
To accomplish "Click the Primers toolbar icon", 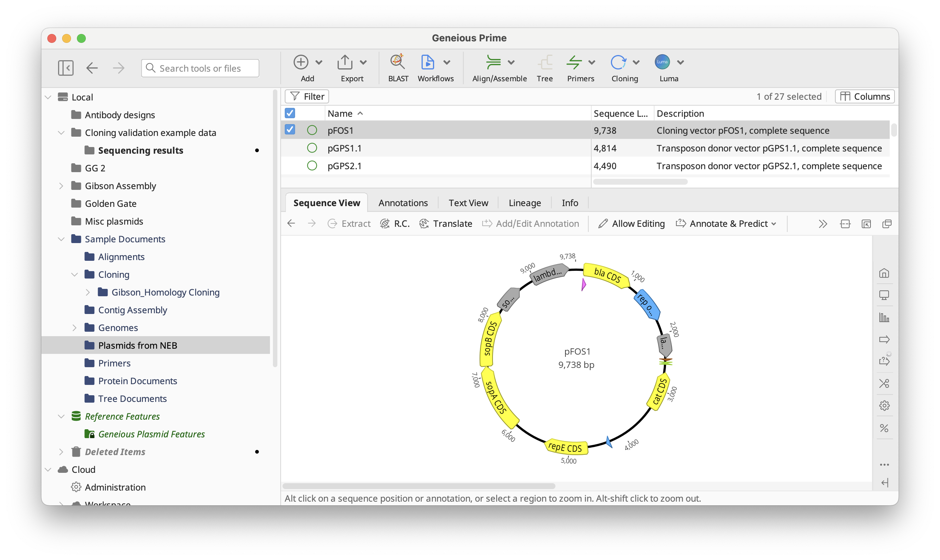I will (574, 62).
